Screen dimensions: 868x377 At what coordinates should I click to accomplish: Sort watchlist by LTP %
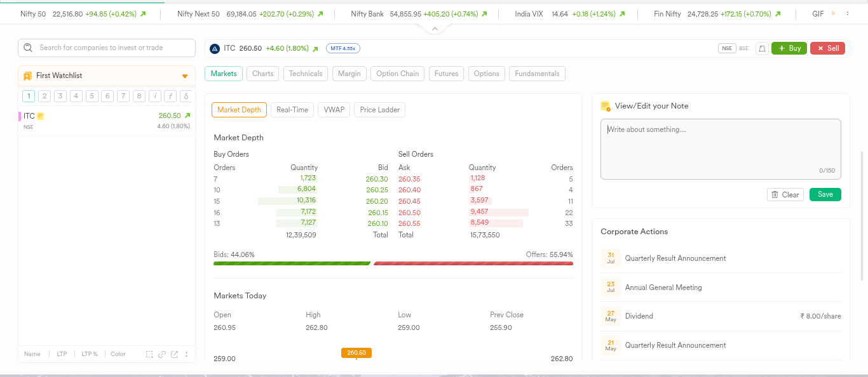(x=90, y=354)
